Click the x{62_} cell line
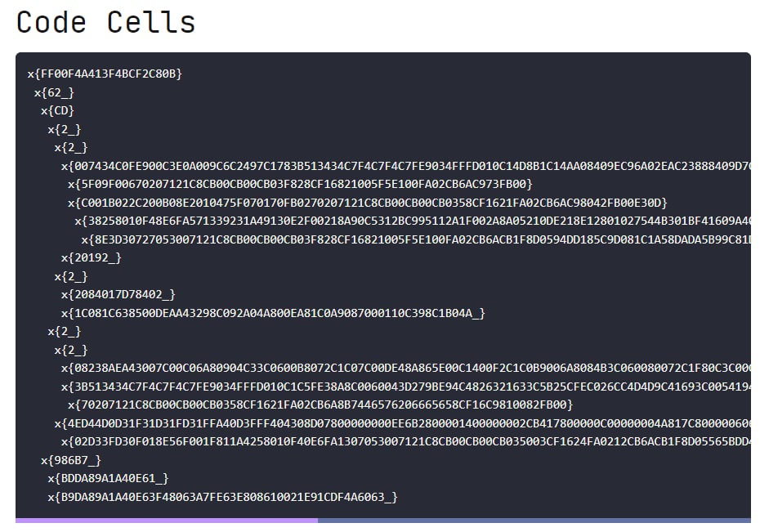Image resolution: width=760 pixels, height=532 pixels. click(x=54, y=92)
